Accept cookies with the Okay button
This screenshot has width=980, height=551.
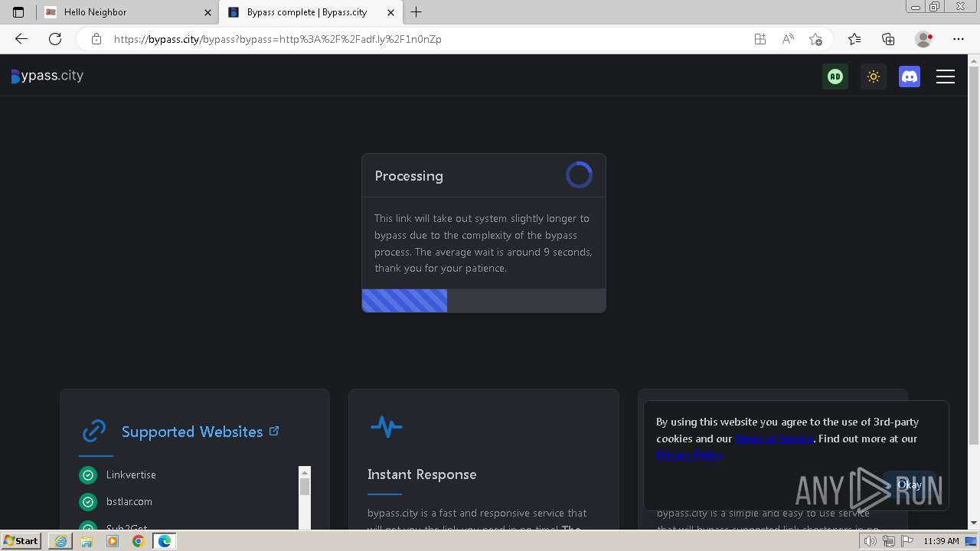(x=910, y=484)
